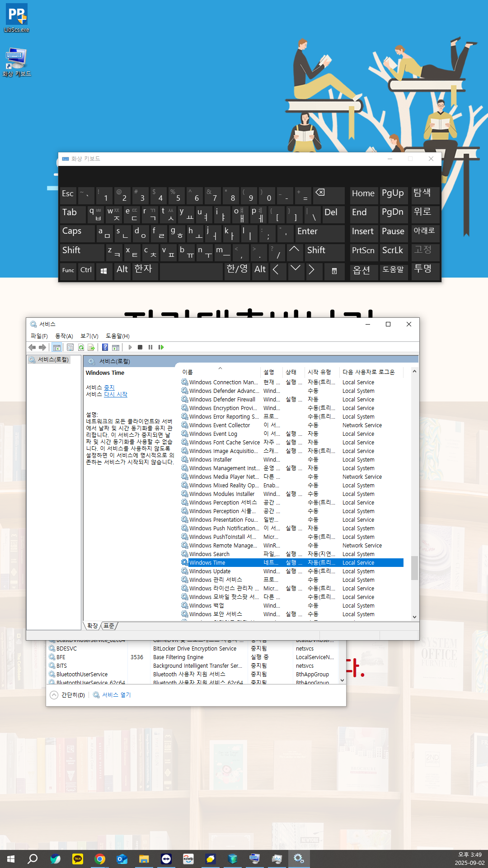
Task: Toggle ScrLk key on on-screen keyboard
Action: [394, 252]
